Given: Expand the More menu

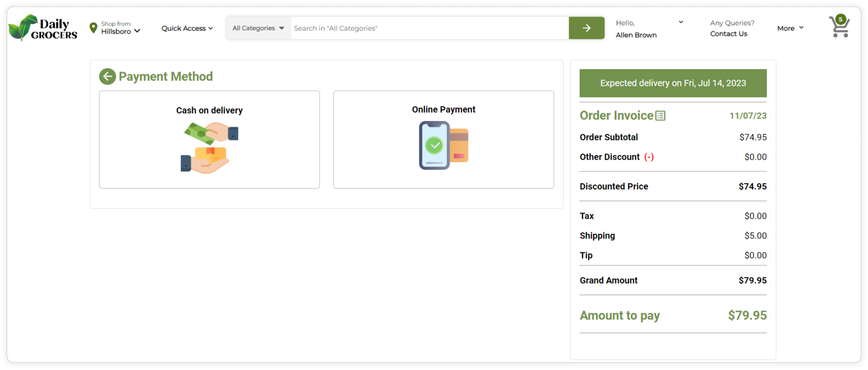Looking at the screenshot, I should [x=790, y=28].
